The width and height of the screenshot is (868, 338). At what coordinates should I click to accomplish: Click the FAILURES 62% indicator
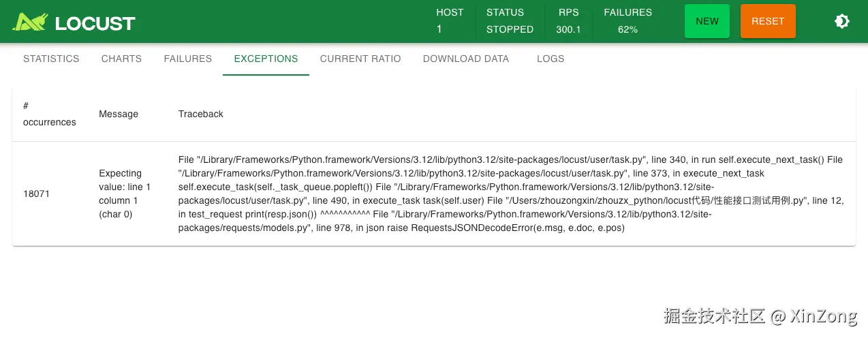627,21
